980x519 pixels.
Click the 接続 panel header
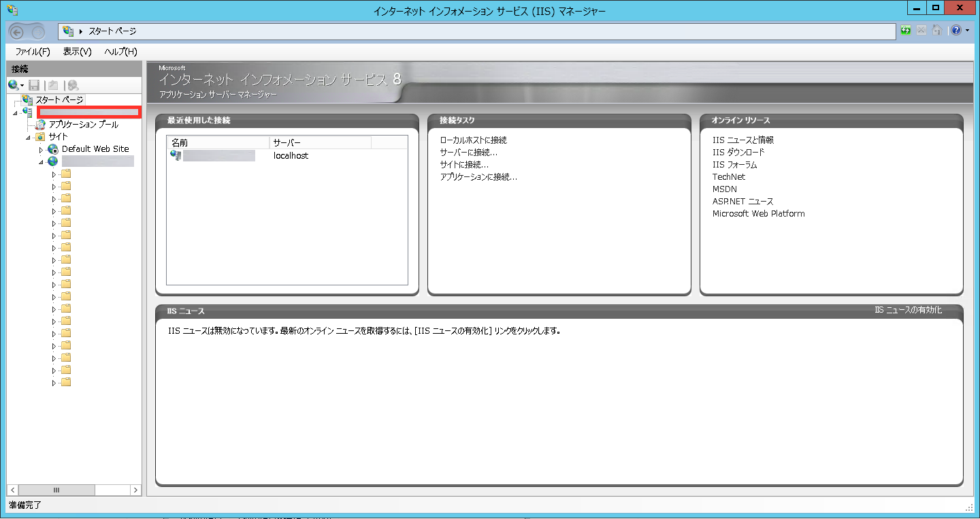click(73, 69)
